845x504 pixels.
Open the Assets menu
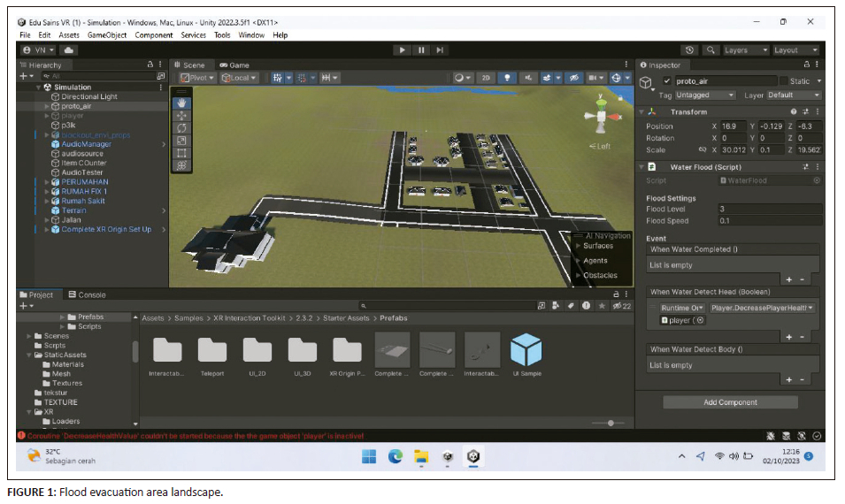[69, 35]
